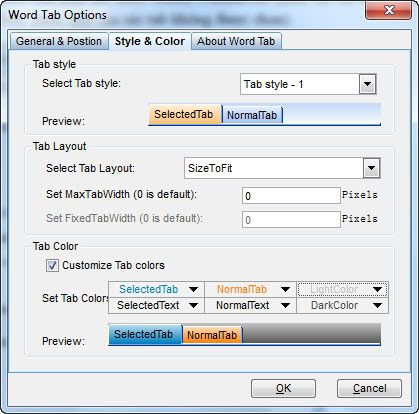Click NormalTab in the Tab style preview
The width and height of the screenshot is (419, 414).
252,115
